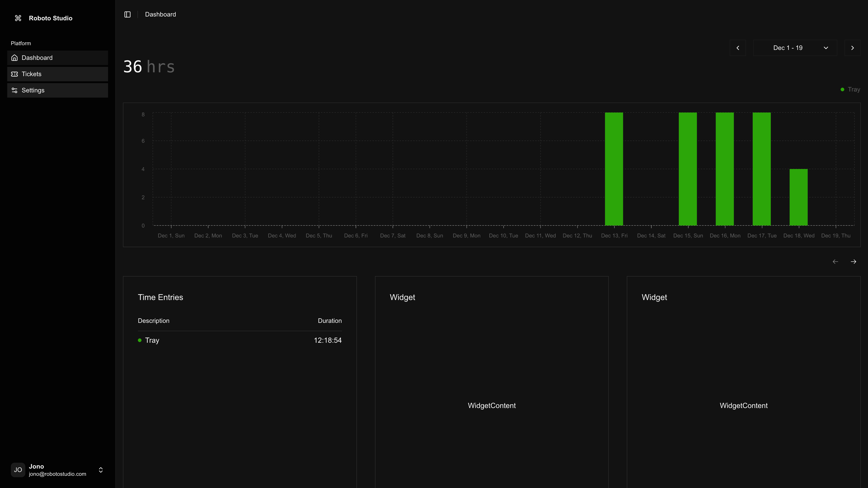Open the Dec 1 - 19 date dropdown
868x488 pixels.
(x=795, y=48)
